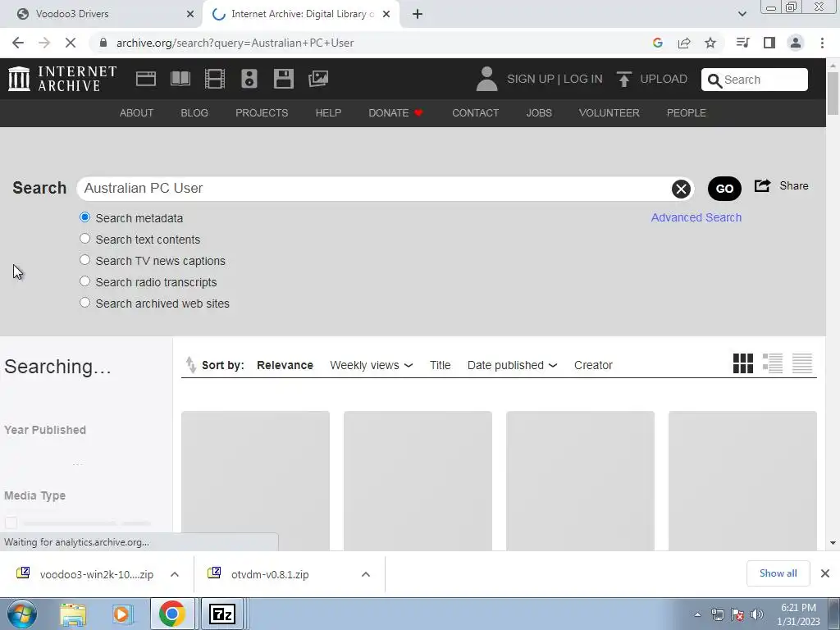Click page vertical scrollbar thumb
840x630 pixels.
point(833,94)
